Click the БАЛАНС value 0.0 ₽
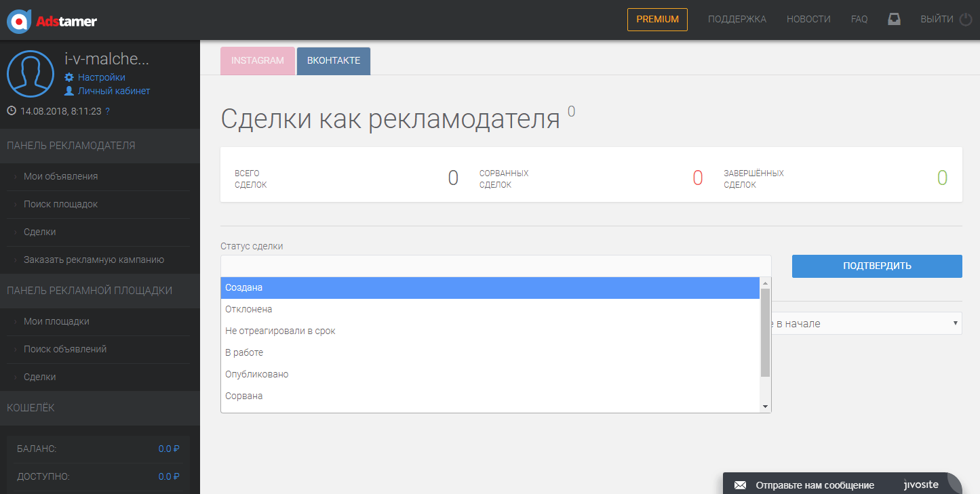980x494 pixels. point(169,449)
